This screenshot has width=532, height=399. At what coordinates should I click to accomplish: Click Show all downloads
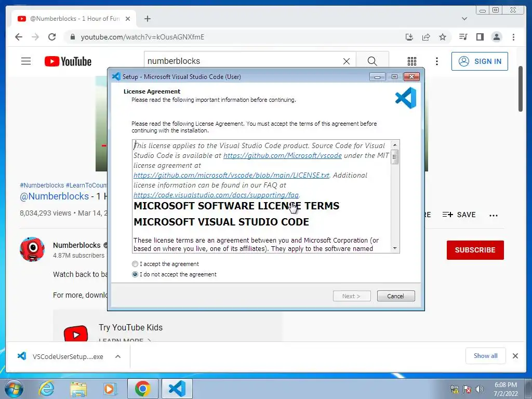486,355
